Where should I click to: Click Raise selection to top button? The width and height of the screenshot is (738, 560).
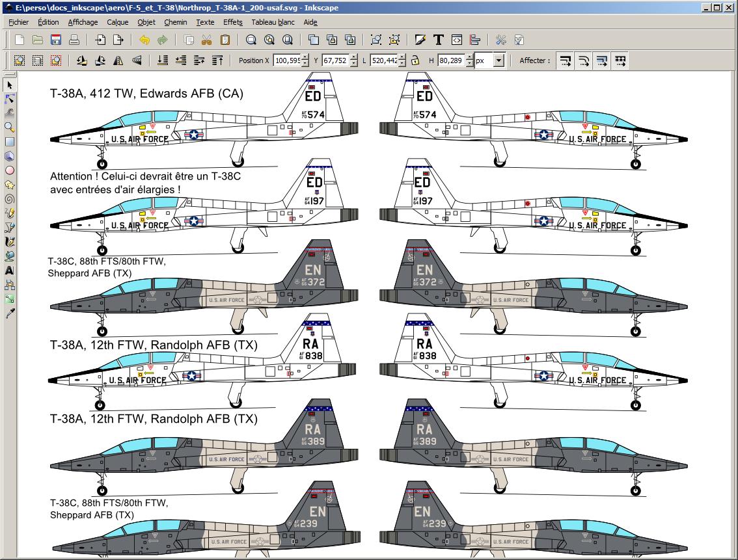(x=217, y=60)
